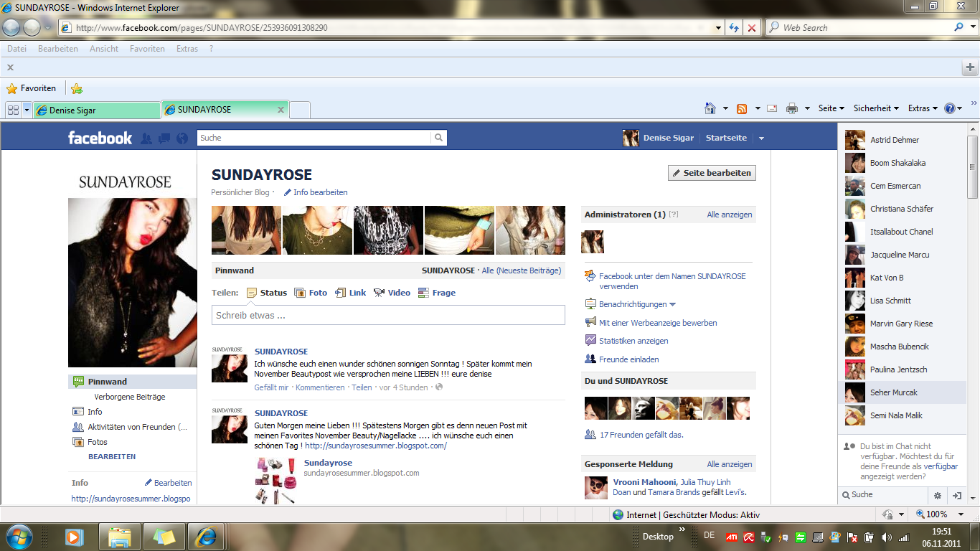980x551 pixels.
Task: Open the web search provider dropdown
Action: 971,28
